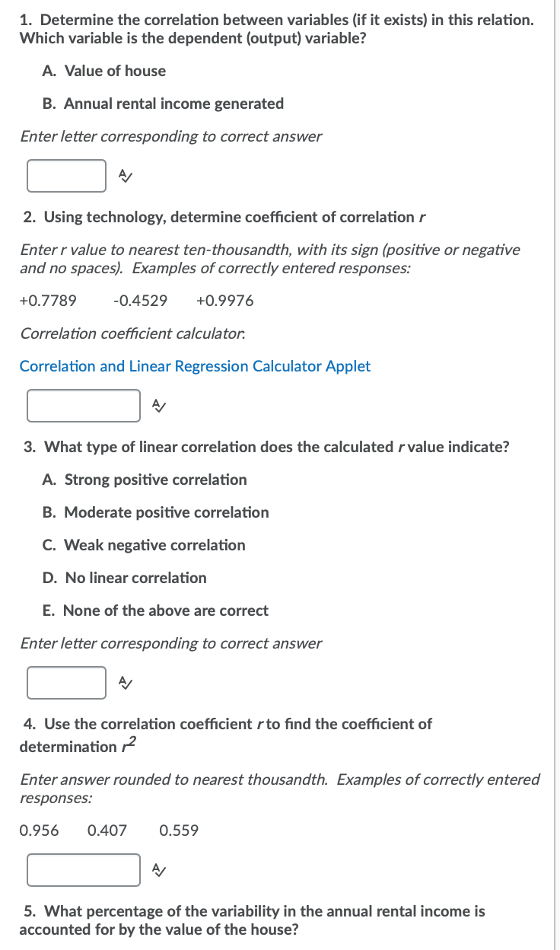Focus the question 3 letter answer field
The width and height of the screenshot is (560, 950).
click(x=67, y=683)
